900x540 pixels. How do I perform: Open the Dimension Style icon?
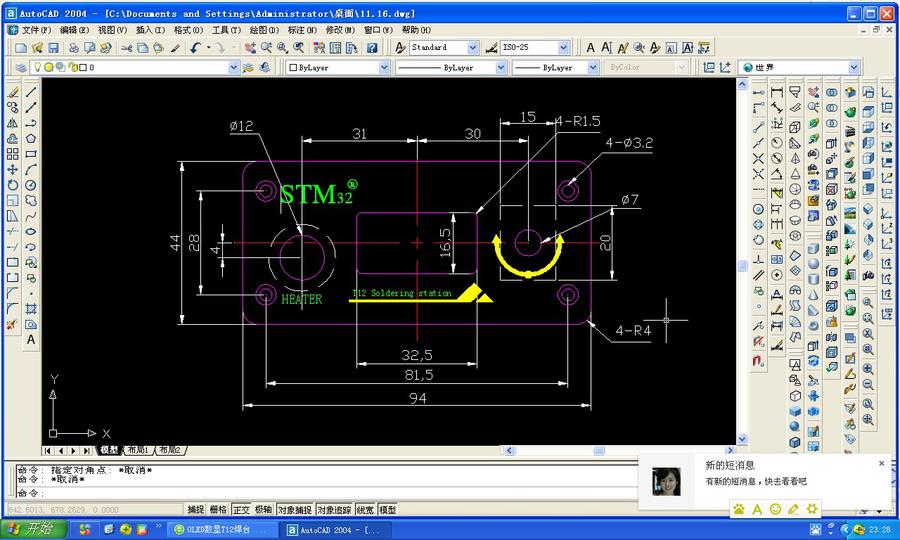click(491, 48)
